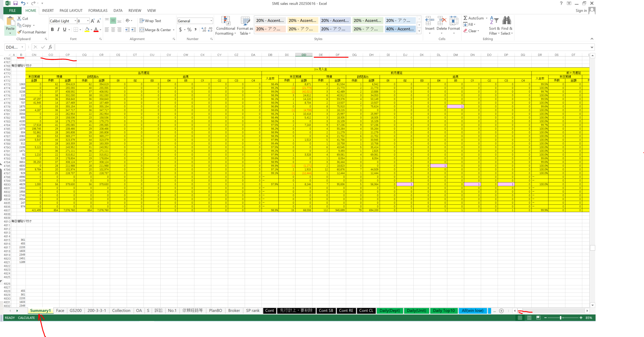Expand the fill color dropdown arrow
This screenshot has height=337, width=644.
click(92, 30)
